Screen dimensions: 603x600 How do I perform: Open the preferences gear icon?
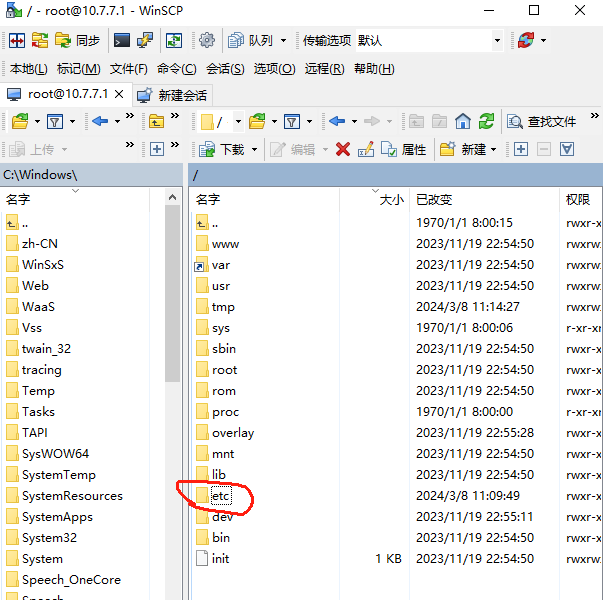[x=207, y=41]
